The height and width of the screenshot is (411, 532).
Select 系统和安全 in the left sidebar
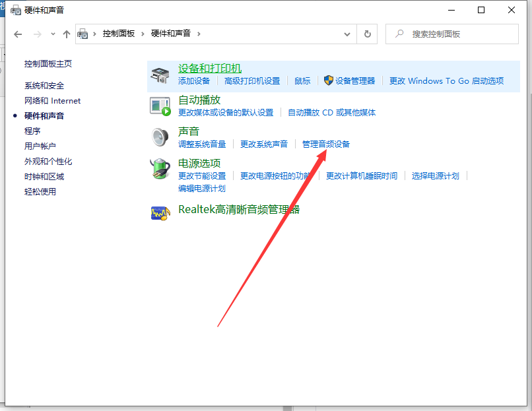tap(44, 86)
